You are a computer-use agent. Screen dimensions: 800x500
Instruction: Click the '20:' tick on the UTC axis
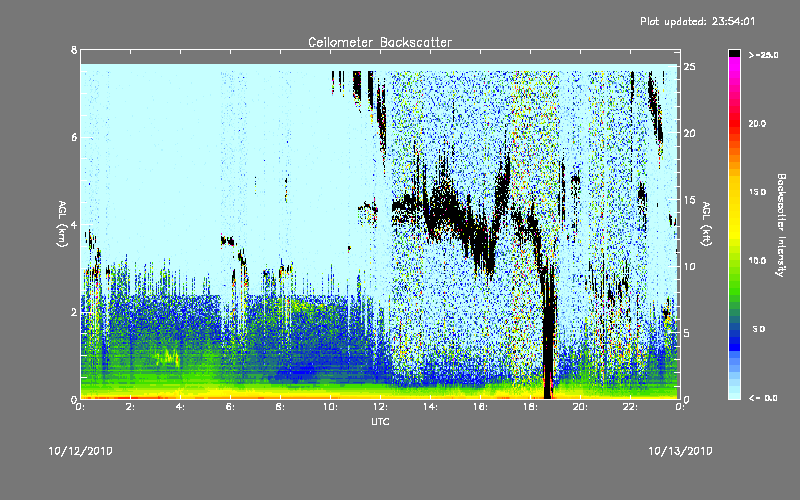(580, 407)
